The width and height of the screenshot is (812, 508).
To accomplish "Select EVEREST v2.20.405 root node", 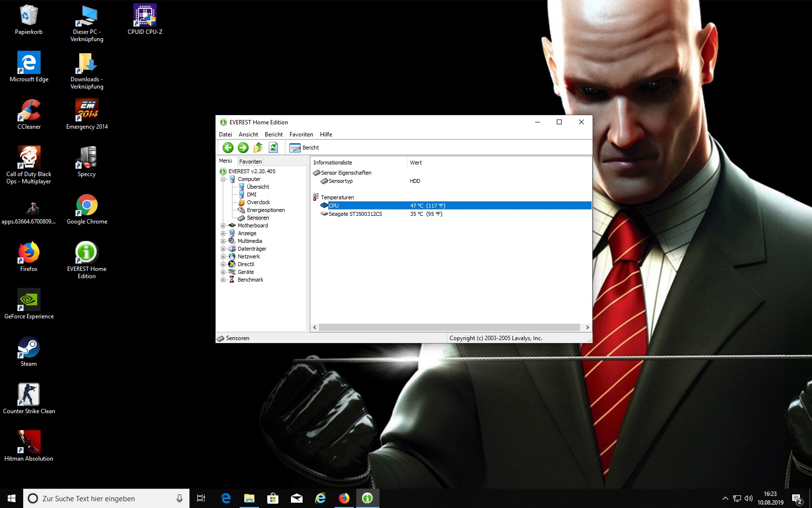I will pyautogui.click(x=252, y=171).
